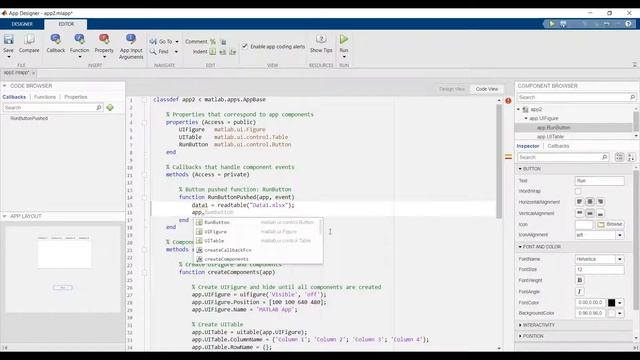
Task: Switch to Design View
Action: (x=452, y=89)
